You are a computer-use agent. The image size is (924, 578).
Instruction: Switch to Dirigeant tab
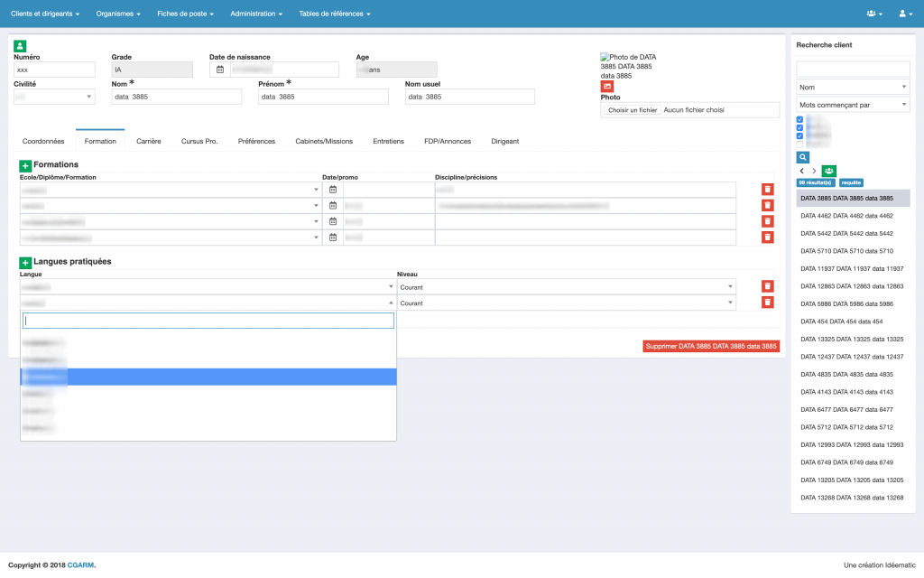click(x=505, y=141)
